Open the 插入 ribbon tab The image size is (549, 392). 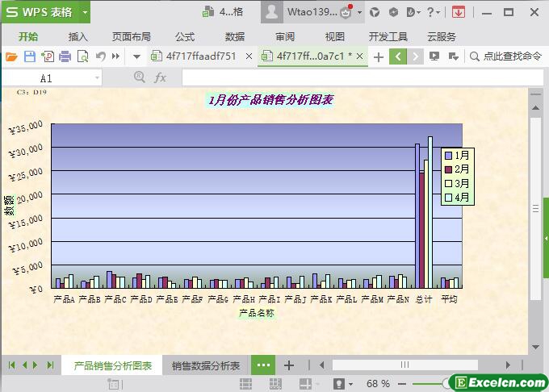point(78,36)
